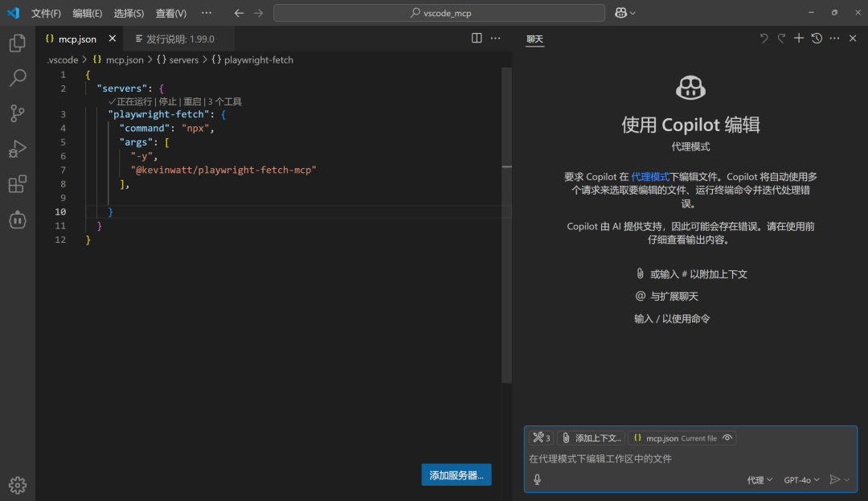
Task: Go forward with the right arrow
Action: pos(259,13)
